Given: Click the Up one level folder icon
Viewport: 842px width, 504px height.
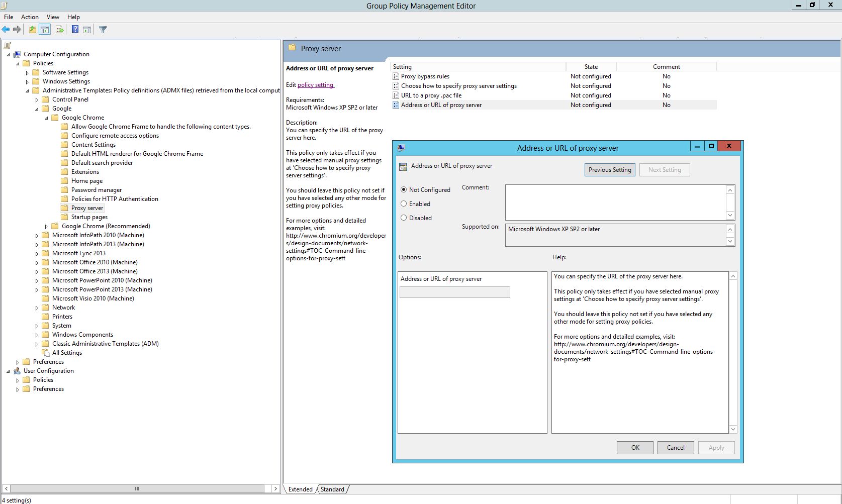Looking at the screenshot, I should [x=33, y=30].
